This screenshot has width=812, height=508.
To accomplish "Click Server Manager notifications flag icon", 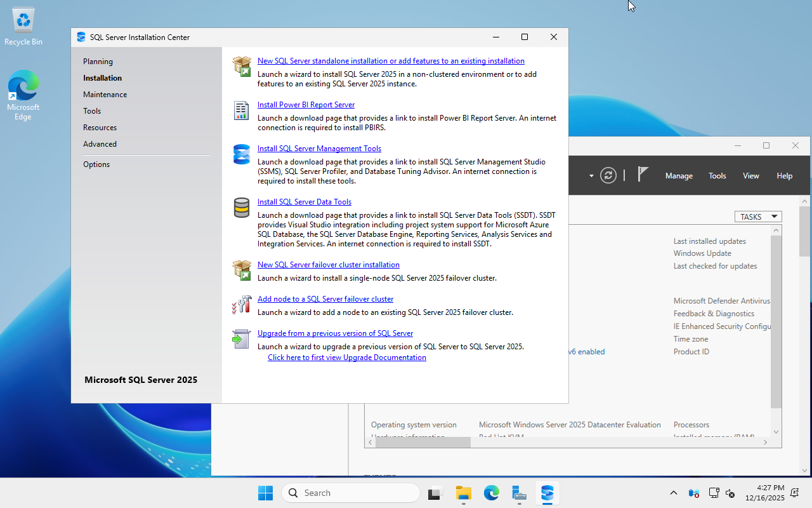I will 643,175.
